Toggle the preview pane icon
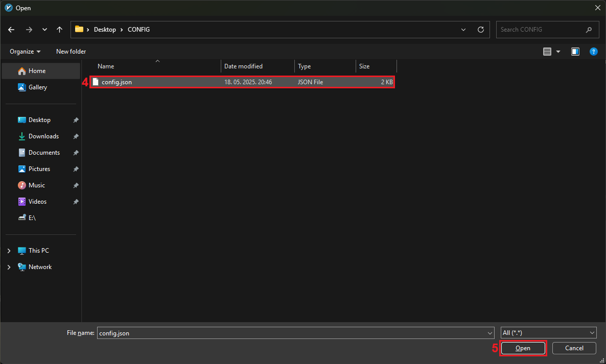The height and width of the screenshot is (364, 606). (575, 52)
